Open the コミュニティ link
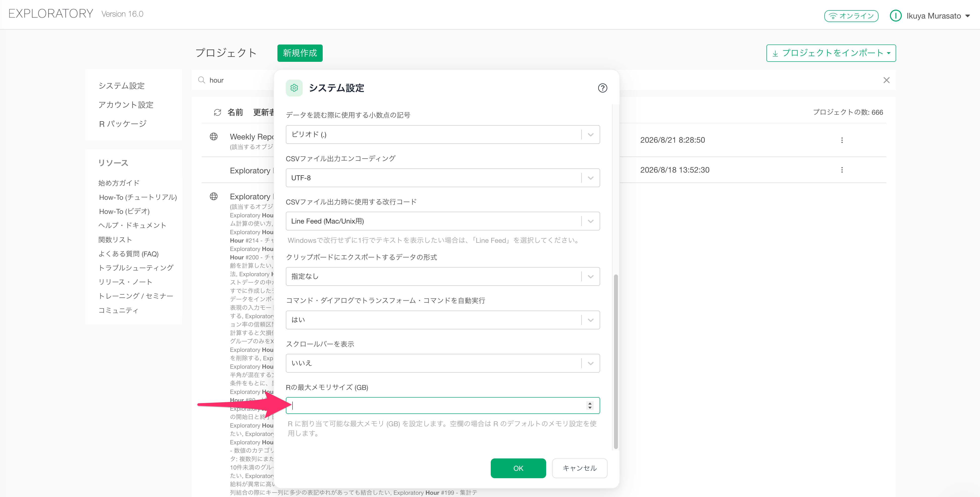The height and width of the screenshot is (497, 980). click(118, 310)
